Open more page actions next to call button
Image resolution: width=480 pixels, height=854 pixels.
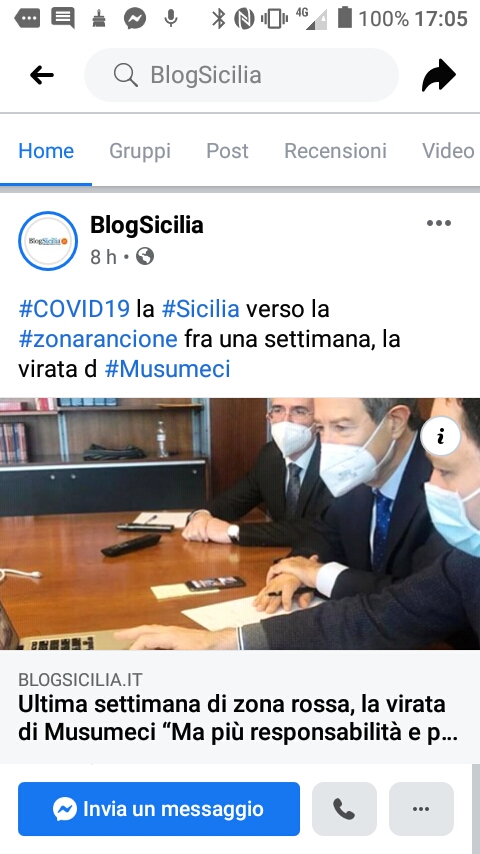tap(421, 809)
